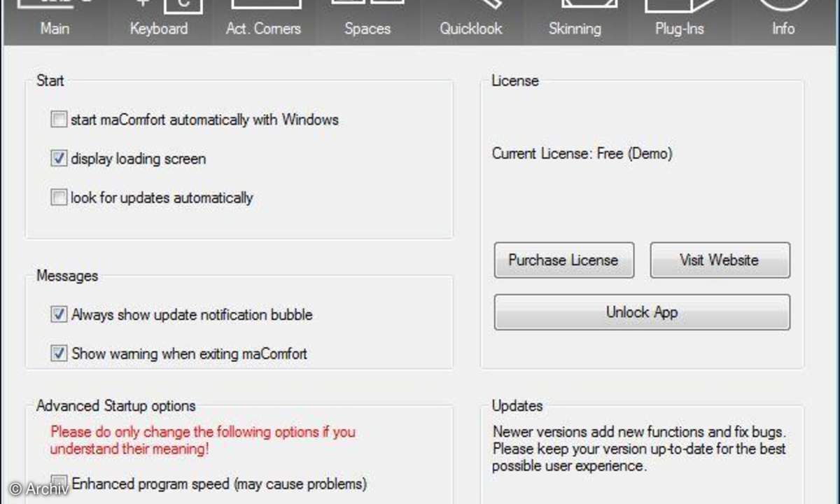
Task: Open the Skinning tab
Action: pyautogui.click(x=575, y=21)
